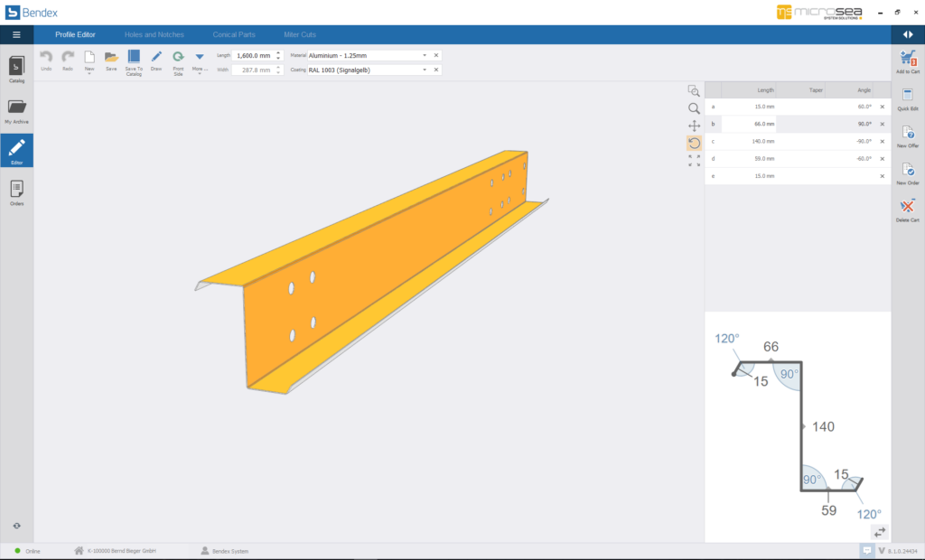Click the Undo arrow
This screenshot has height=560, width=925.
[46, 59]
